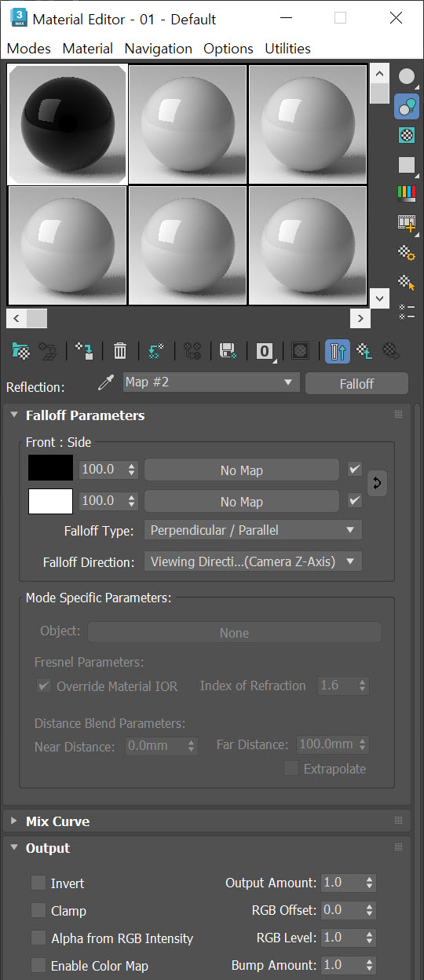Image resolution: width=424 pixels, height=980 pixels.
Task: Click the Sample UV Tiling icon
Action: (x=407, y=164)
